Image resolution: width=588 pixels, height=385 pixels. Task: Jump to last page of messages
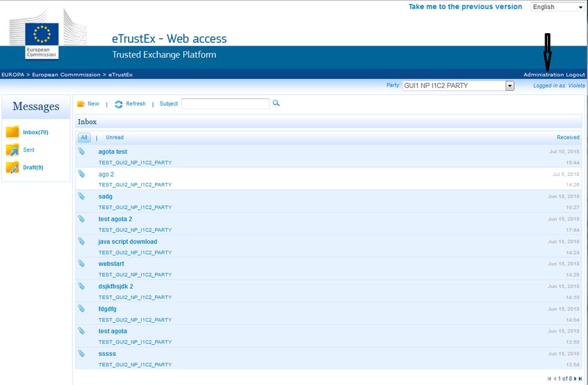(580, 379)
